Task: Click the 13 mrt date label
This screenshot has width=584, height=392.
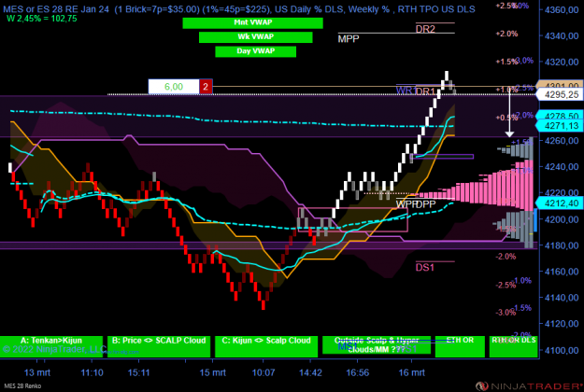Action: point(37,372)
